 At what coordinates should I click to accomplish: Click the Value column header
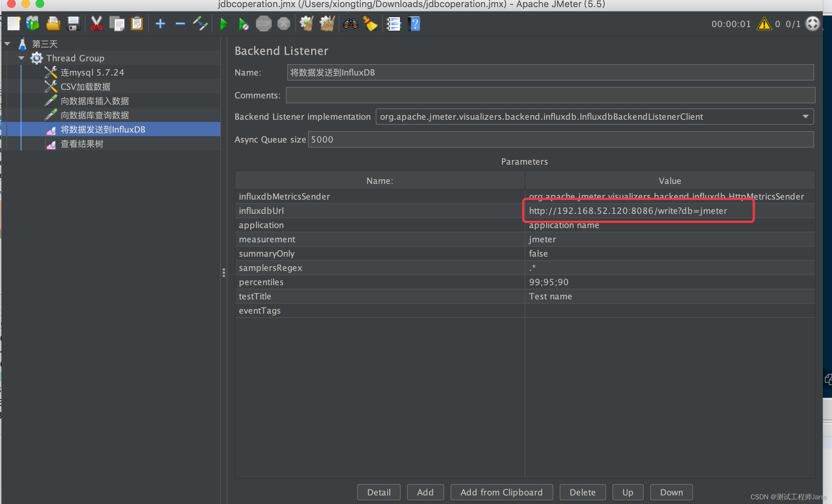tap(670, 181)
